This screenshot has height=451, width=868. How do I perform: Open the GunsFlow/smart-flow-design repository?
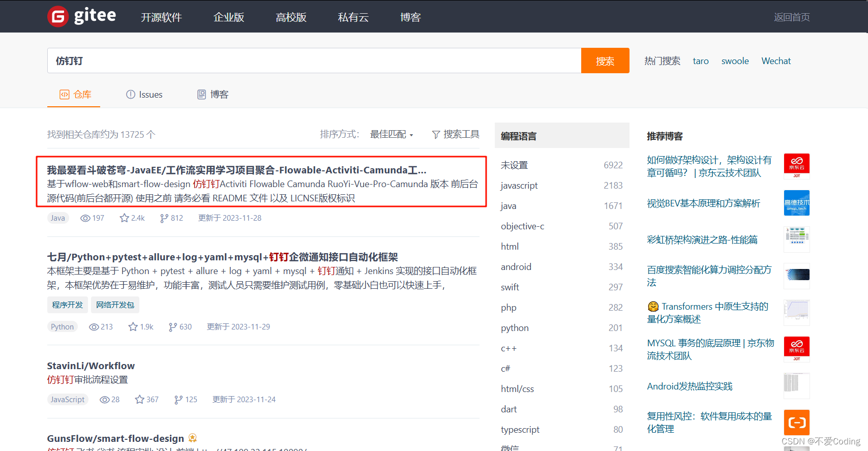(115, 438)
